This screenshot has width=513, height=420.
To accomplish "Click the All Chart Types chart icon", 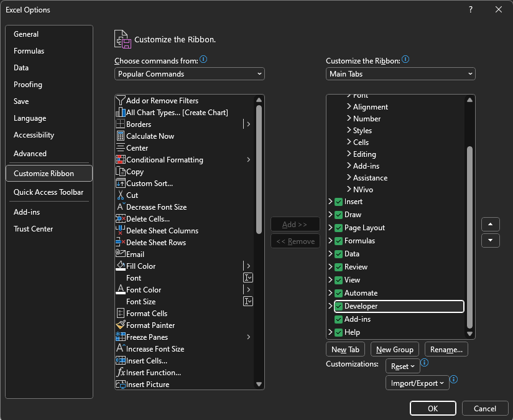I will click(x=121, y=112).
